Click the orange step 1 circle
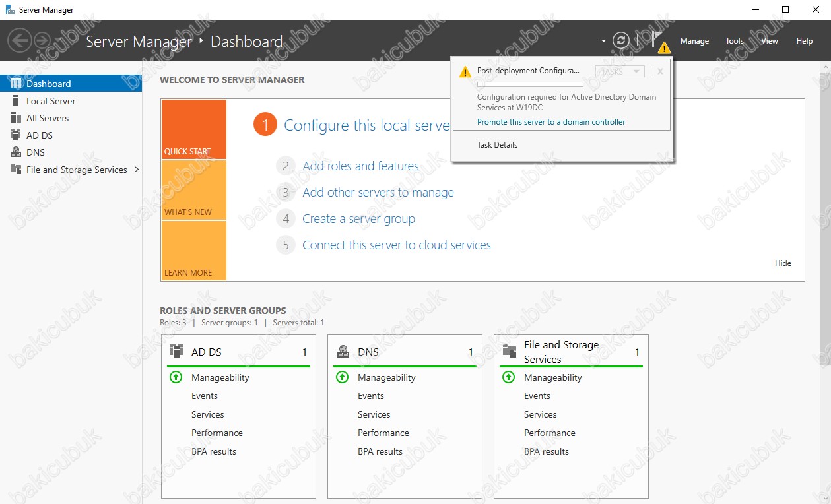This screenshot has height=504, width=831. point(265,125)
